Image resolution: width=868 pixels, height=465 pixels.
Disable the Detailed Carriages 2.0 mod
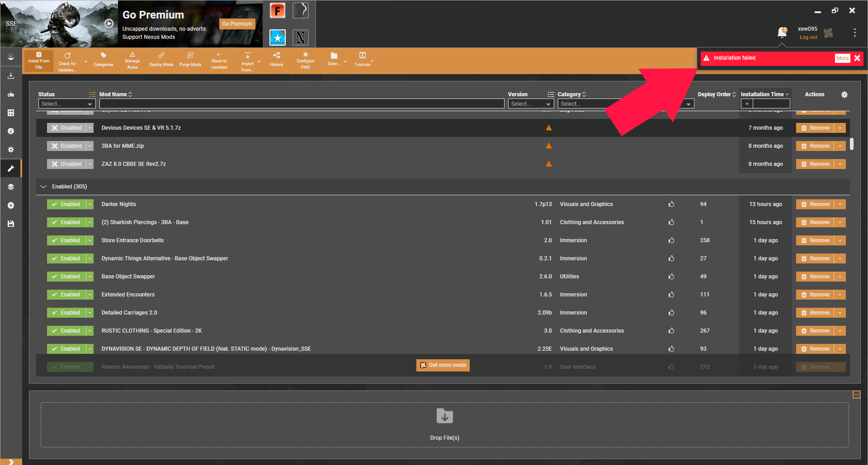pos(66,313)
